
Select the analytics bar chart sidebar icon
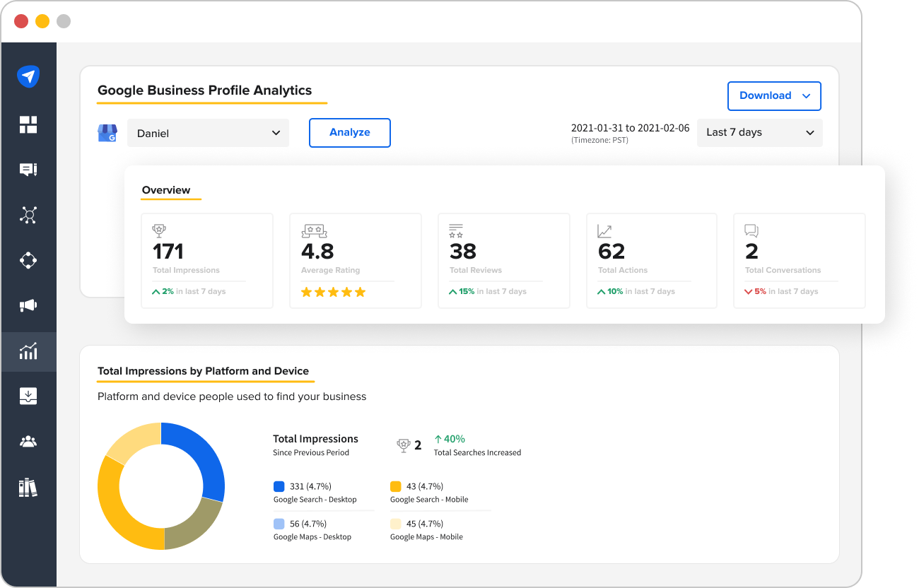pyautogui.click(x=28, y=351)
